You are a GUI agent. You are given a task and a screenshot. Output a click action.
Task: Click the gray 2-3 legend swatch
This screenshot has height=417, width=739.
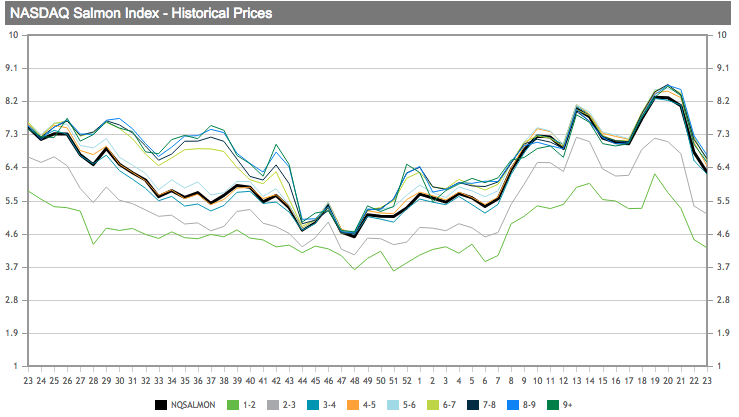point(273,405)
